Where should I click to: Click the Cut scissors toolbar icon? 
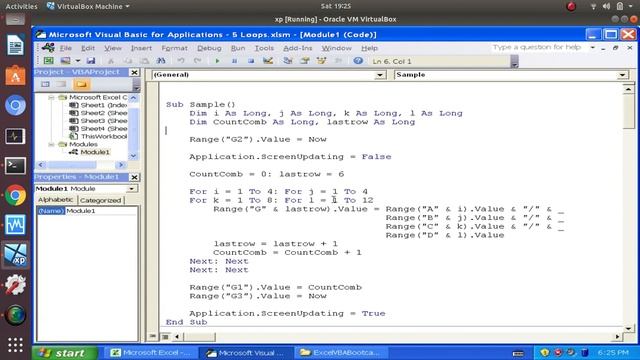[111, 61]
